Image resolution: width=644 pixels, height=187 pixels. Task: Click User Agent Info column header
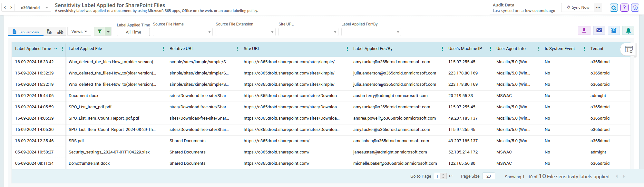tap(511, 49)
